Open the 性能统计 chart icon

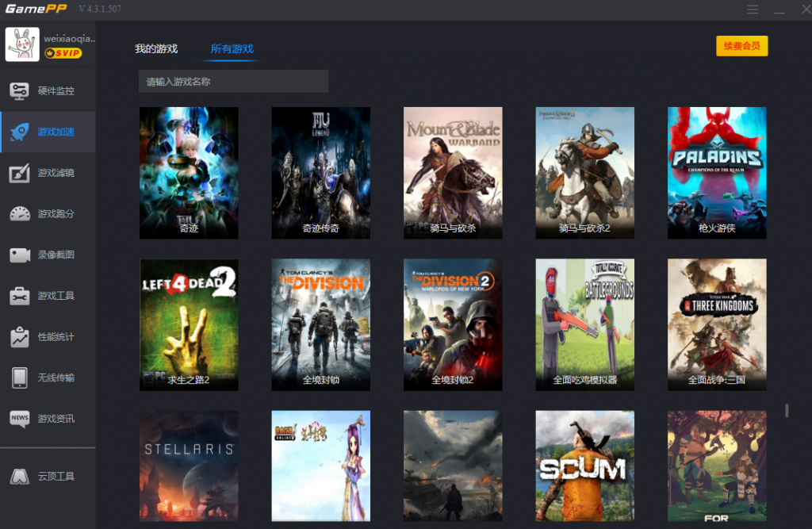coord(20,337)
